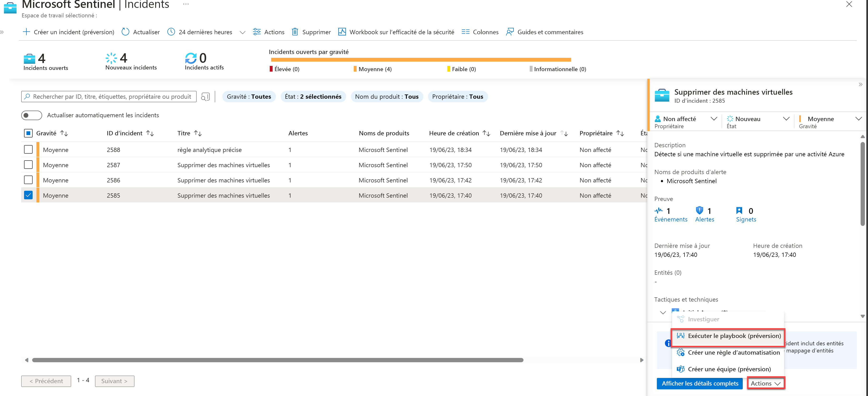868x396 pixels.
Task: Click the Événements activity icon
Action: tap(659, 211)
